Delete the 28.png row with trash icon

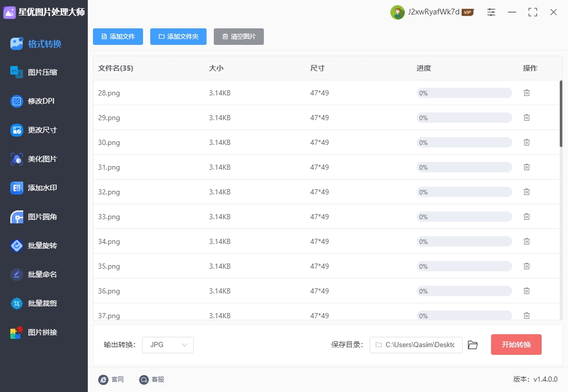[527, 93]
